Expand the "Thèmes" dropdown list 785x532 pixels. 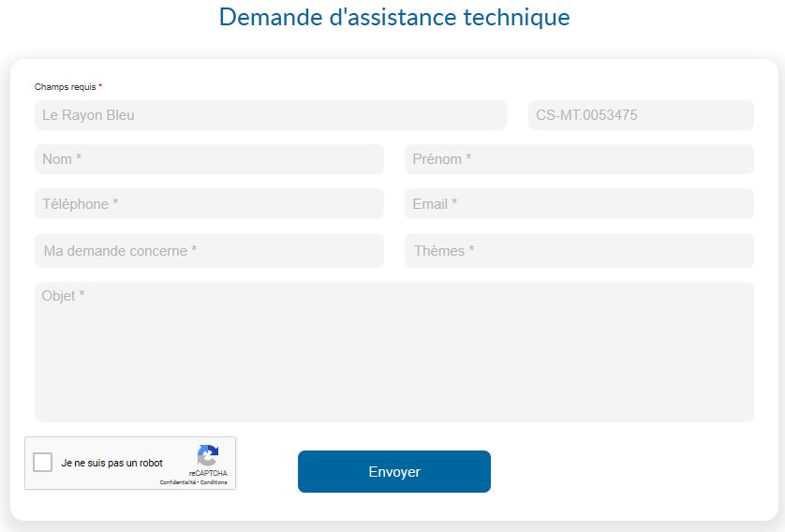point(579,251)
